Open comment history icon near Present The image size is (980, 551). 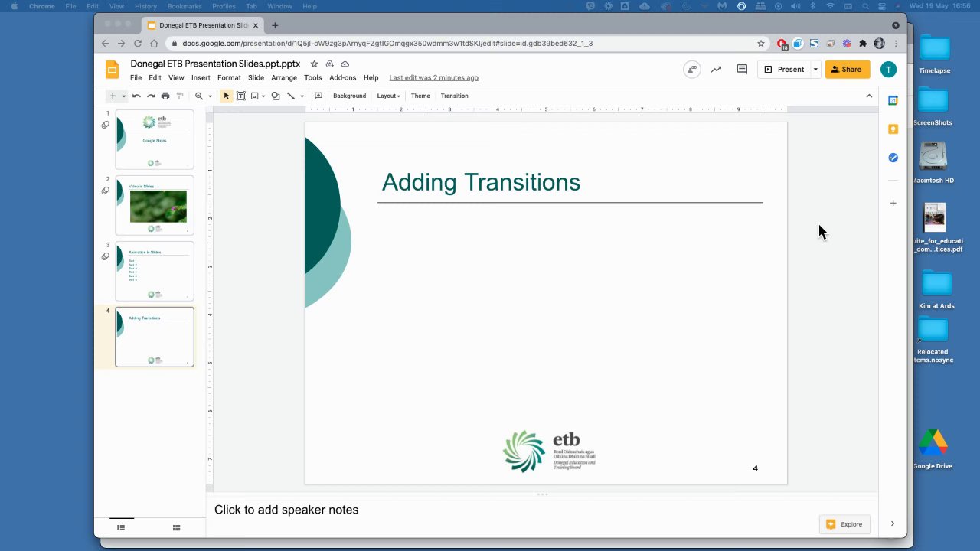742,69
